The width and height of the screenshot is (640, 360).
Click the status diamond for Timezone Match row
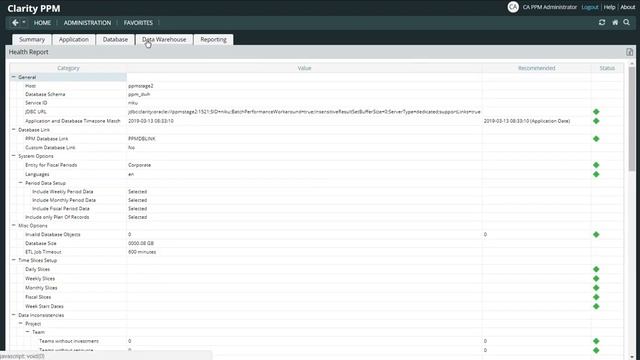[x=596, y=121]
